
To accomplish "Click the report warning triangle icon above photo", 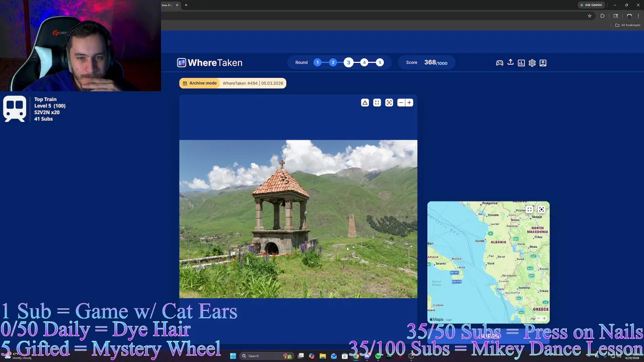I will click(x=365, y=103).
